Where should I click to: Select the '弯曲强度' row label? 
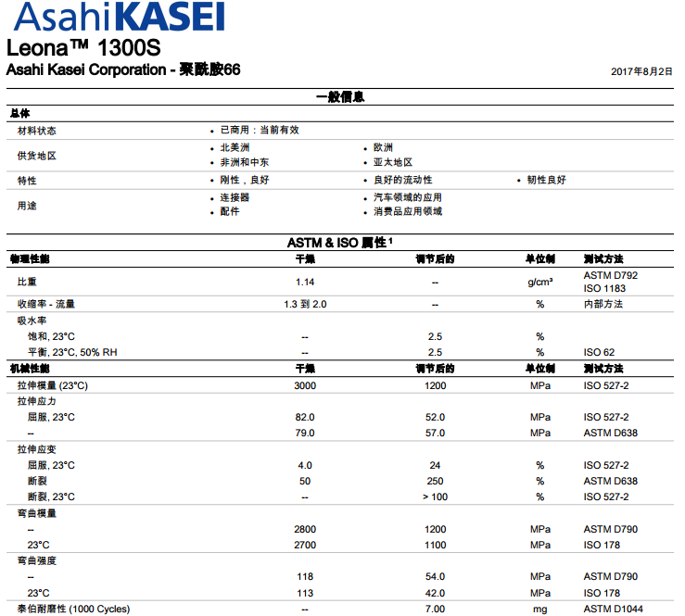click(x=37, y=561)
